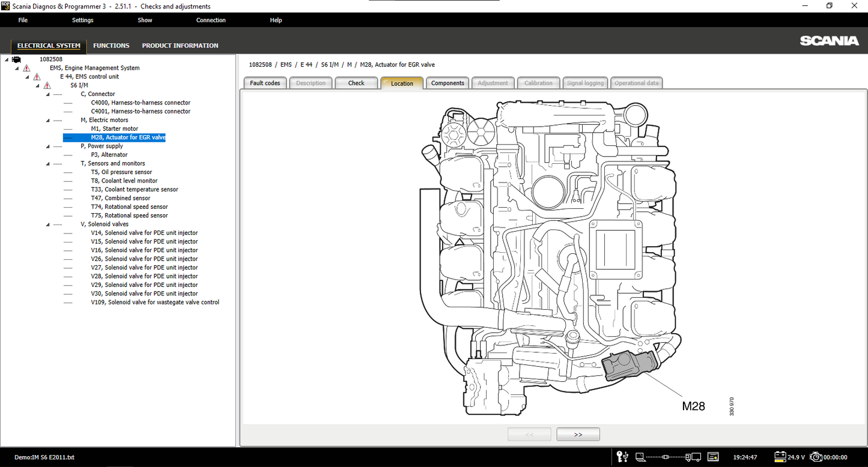The width and height of the screenshot is (868, 467).
Task: Select T33, Coolant temperature sensor
Action: tap(135, 190)
